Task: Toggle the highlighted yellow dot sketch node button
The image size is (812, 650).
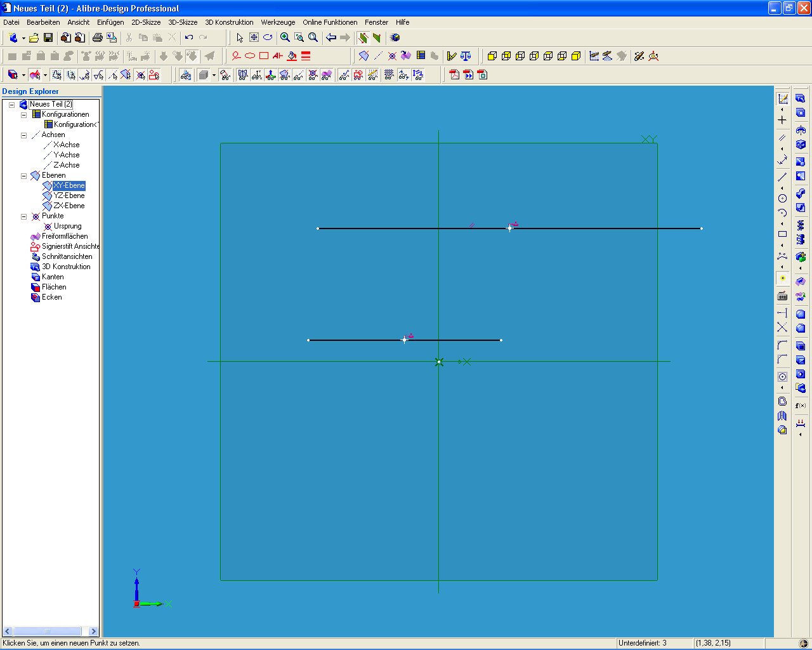Action: pyautogui.click(x=782, y=278)
